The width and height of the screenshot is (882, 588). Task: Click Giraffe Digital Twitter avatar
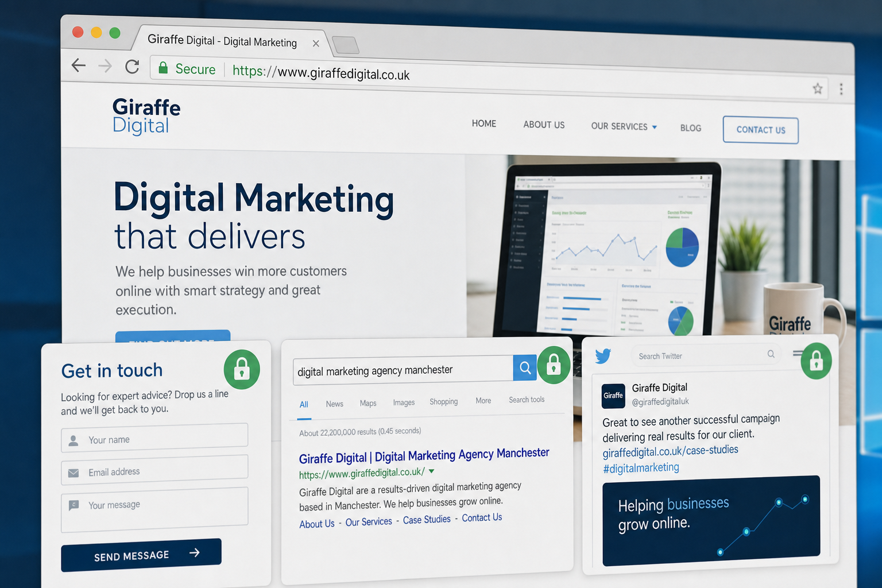point(613,396)
